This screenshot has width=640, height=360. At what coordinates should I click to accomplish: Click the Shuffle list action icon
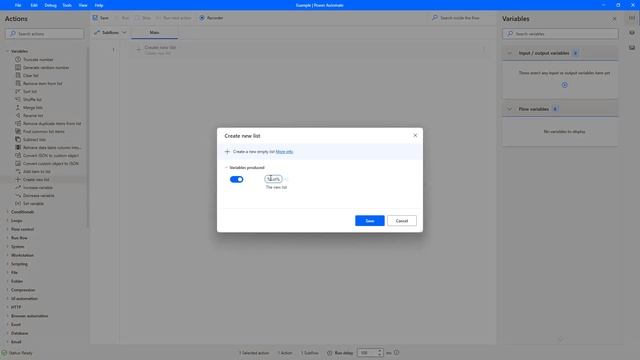tap(18, 99)
